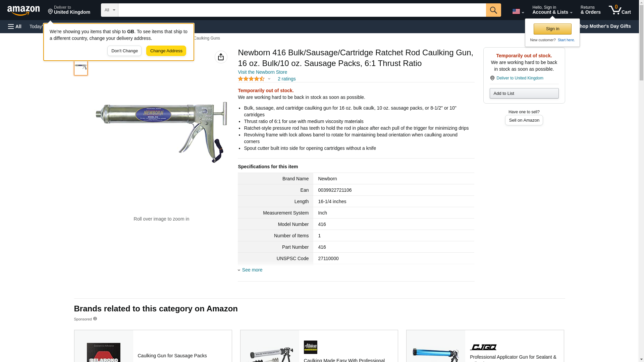The image size is (644, 362).
Task: Open the cart icon
Action: [620, 10]
